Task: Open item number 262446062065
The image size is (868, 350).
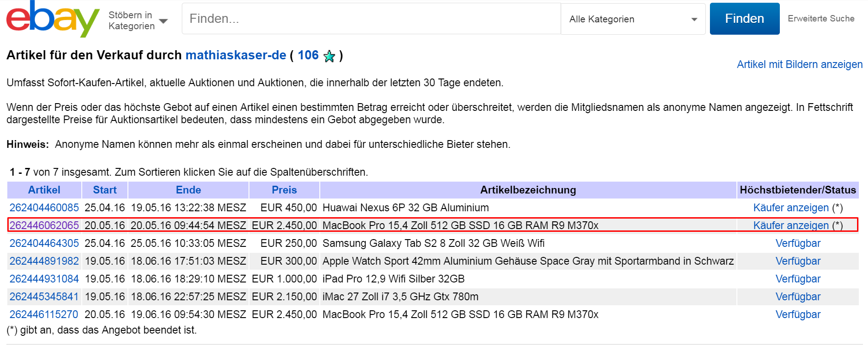Action: [44, 225]
